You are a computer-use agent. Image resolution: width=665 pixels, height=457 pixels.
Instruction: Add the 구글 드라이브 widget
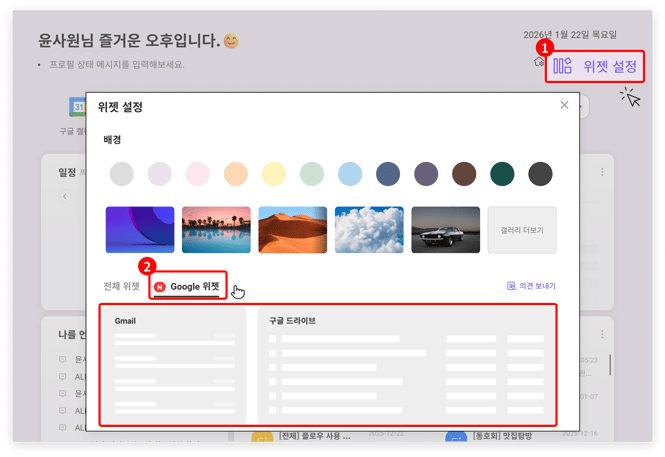point(407,364)
